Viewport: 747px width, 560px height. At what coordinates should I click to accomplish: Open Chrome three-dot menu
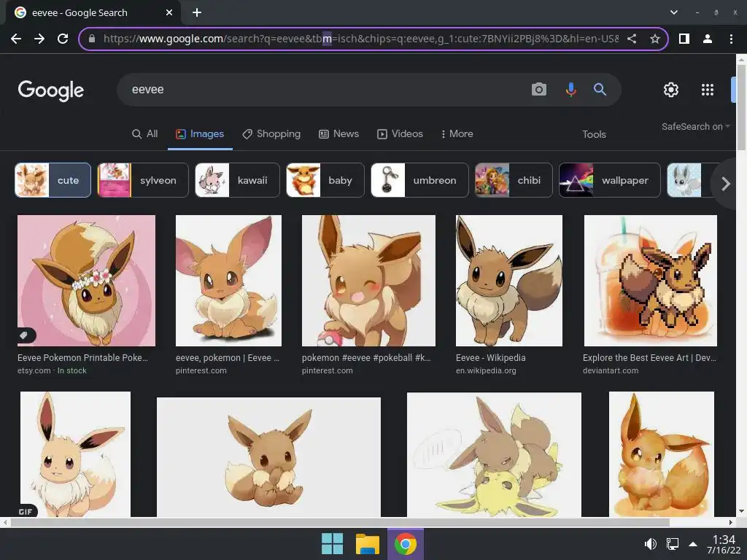(x=731, y=39)
